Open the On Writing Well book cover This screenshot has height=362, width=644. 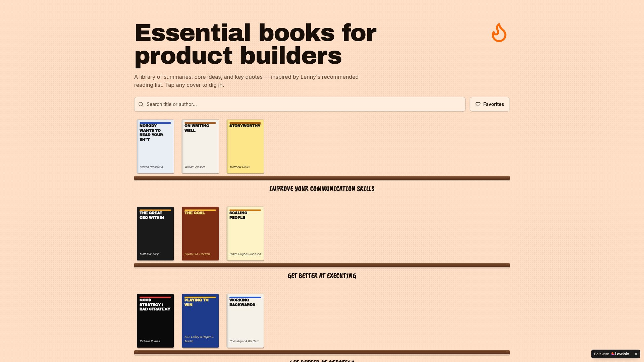pos(200,146)
